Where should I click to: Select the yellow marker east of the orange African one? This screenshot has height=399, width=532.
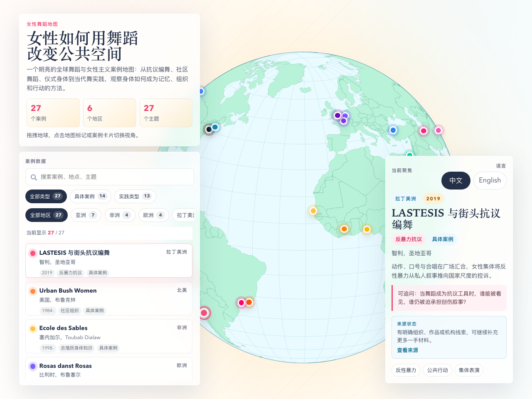click(x=367, y=229)
